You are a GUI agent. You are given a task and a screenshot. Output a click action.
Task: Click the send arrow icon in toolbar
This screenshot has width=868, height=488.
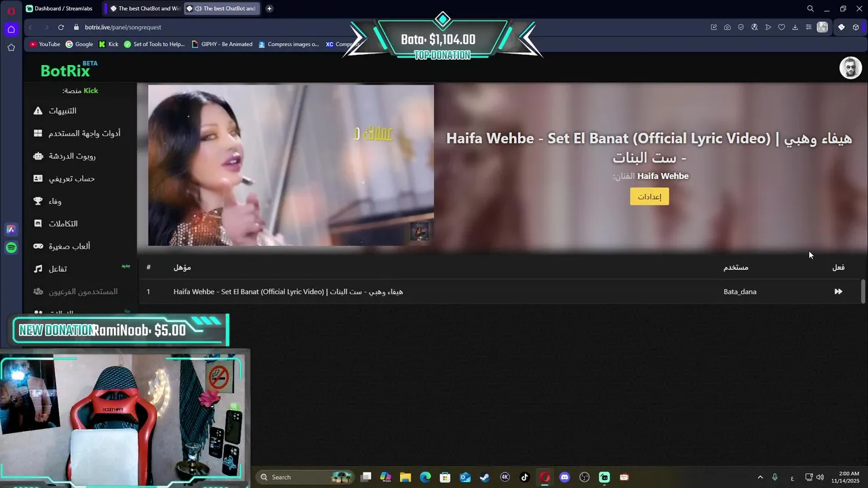[768, 27]
